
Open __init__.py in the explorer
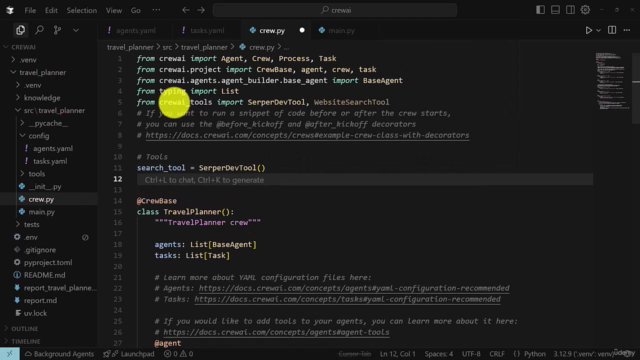[x=44, y=186]
